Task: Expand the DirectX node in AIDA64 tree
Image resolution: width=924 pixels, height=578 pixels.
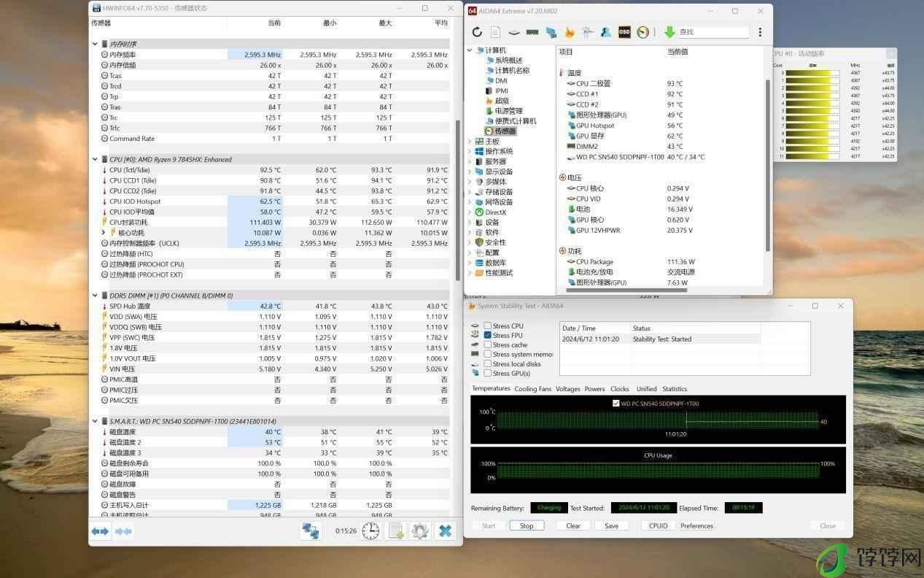Action: (470, 212)
